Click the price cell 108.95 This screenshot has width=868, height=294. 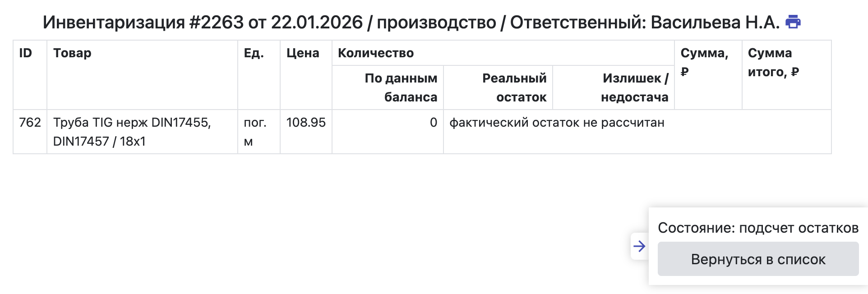click(x=306, y=123)
